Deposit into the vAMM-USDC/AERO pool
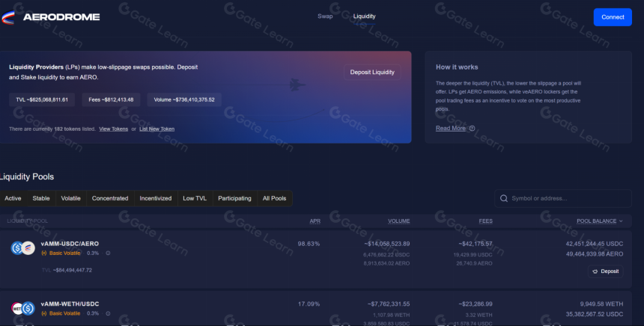Screen dimensions: 644x326 point(605,271)
